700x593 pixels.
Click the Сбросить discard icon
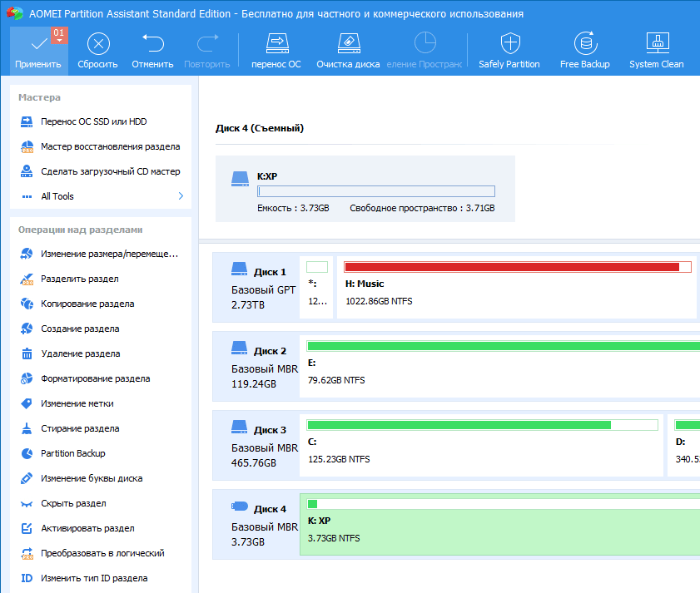click(x=98, y=44)
